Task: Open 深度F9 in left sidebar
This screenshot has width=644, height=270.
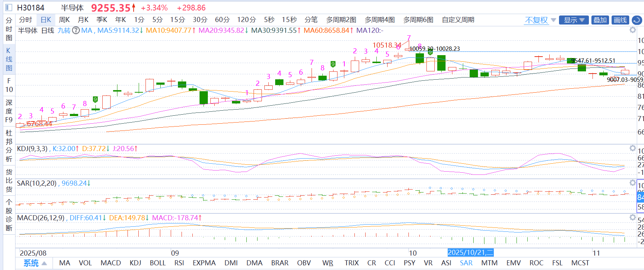Action: click(9, 111)
